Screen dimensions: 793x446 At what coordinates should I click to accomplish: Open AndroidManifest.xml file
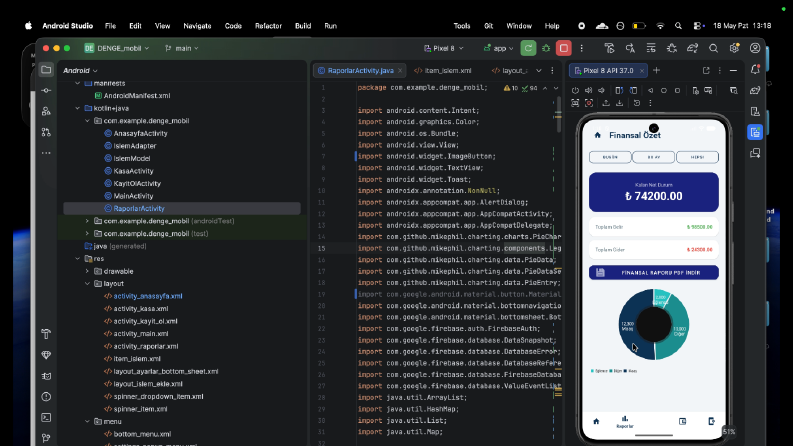click(x=137, y=96)
